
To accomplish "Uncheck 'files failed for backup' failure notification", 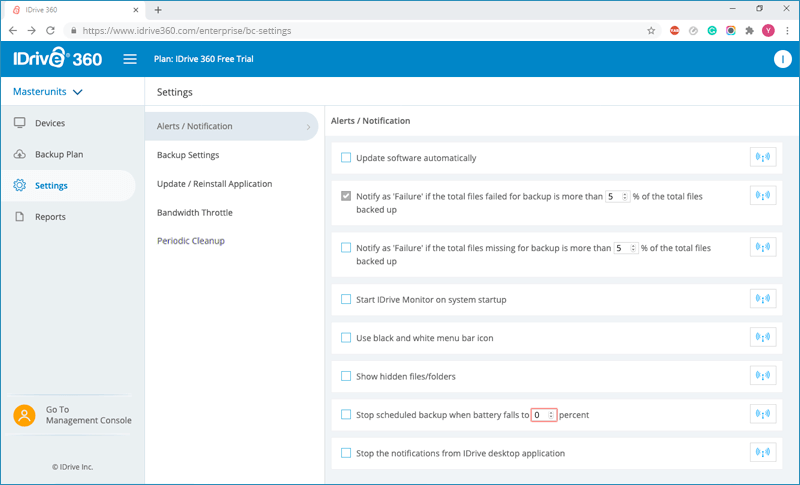I will [x=346, y=196].
